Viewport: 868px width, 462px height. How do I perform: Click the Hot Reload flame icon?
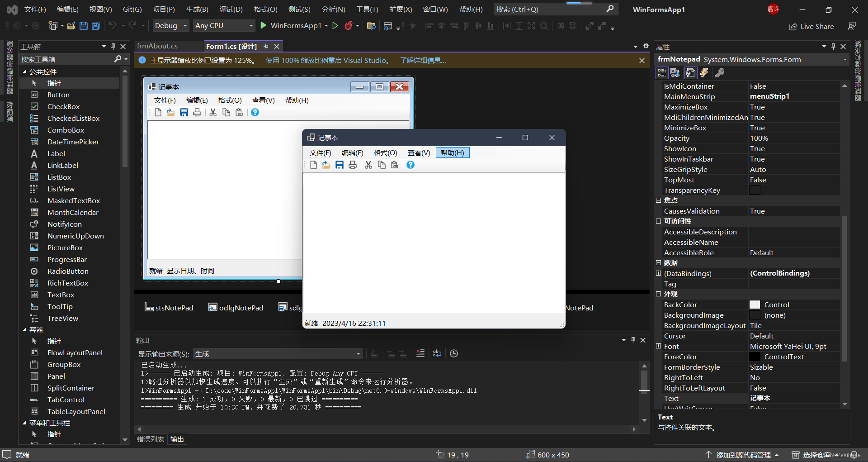pos(348,26)
